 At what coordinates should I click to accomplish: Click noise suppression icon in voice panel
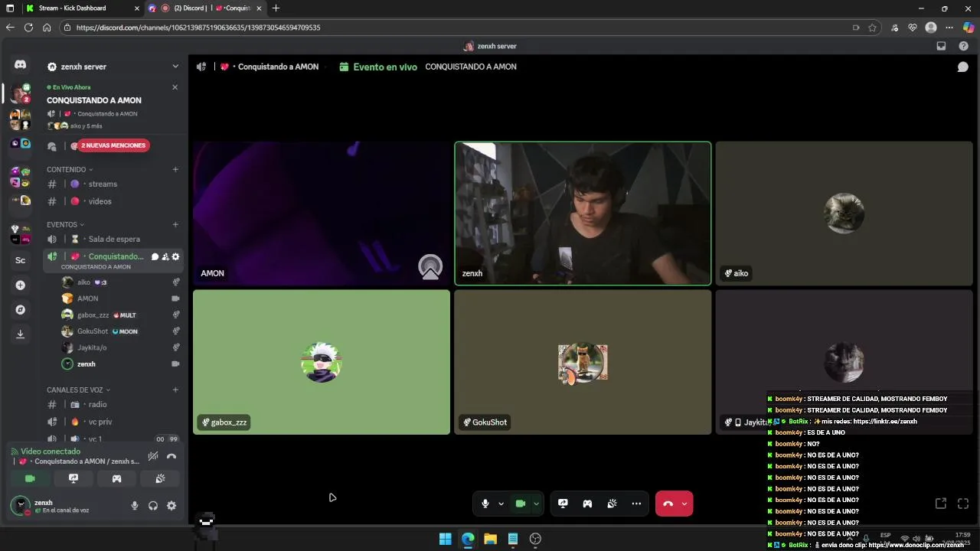point(153,456)
